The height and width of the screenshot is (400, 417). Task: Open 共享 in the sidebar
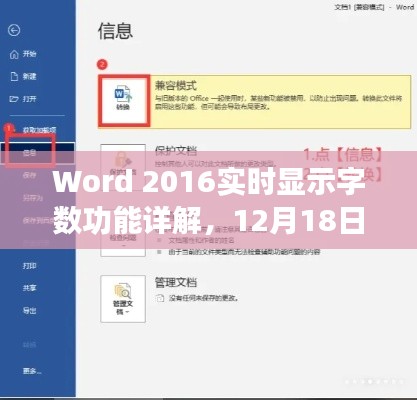tap(29, 288)
